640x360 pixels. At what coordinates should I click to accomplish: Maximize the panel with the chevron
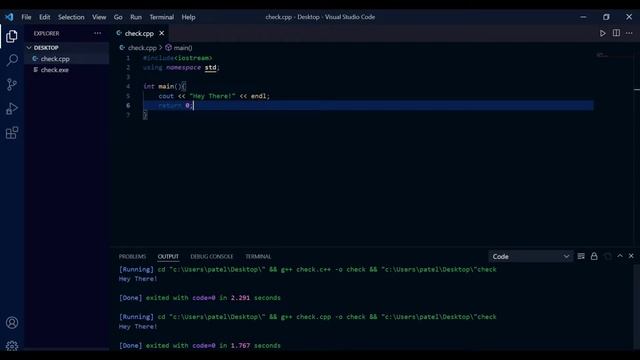pos(620,256)
